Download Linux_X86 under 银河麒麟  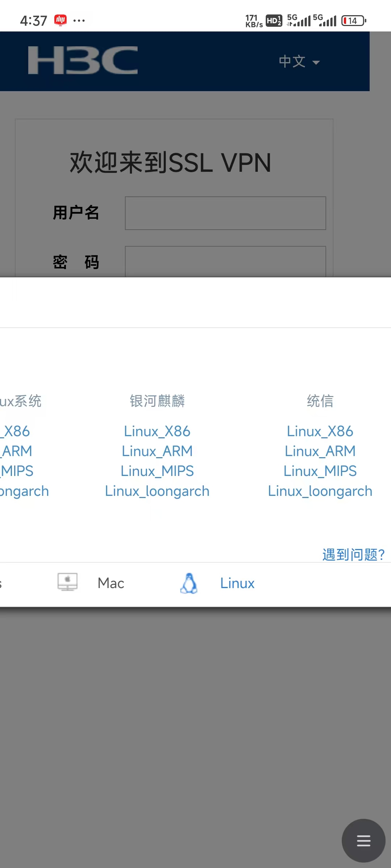click(x=157, y=431)
